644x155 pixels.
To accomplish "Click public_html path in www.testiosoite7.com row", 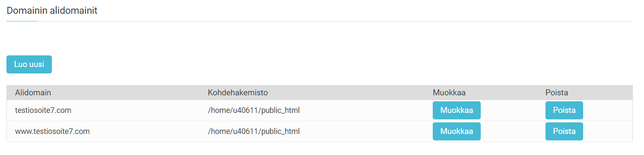I will (x=254, y=131).
